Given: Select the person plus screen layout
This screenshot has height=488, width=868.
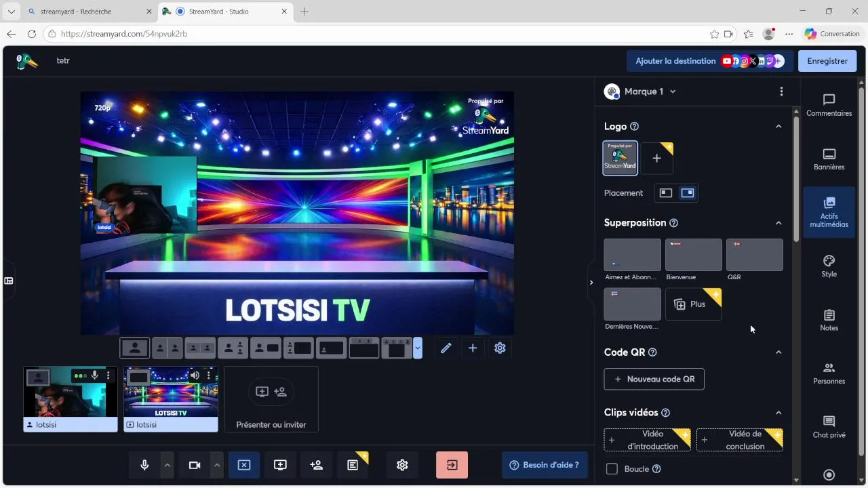Looking at the screenshot, I should (266, 348).
